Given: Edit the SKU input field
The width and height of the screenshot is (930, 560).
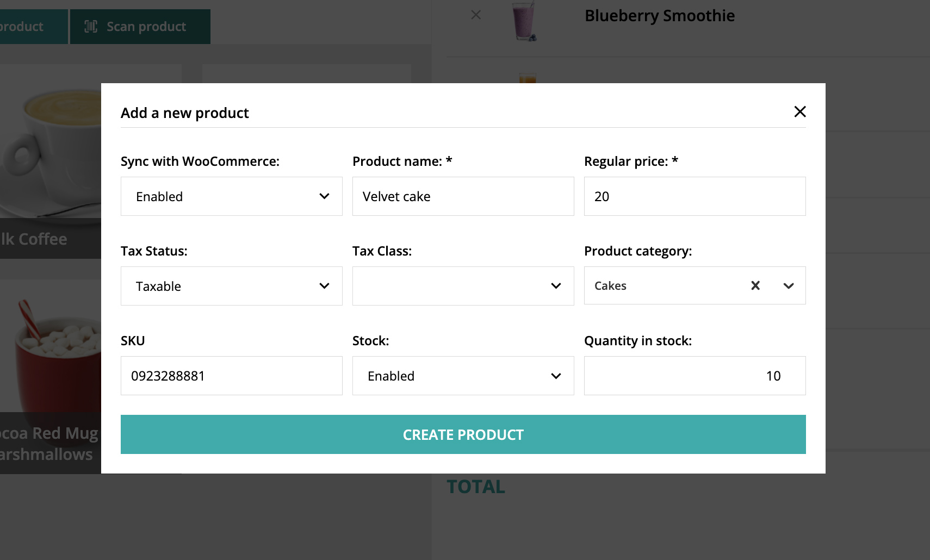Looking at the screenshot, I should 231,376.
